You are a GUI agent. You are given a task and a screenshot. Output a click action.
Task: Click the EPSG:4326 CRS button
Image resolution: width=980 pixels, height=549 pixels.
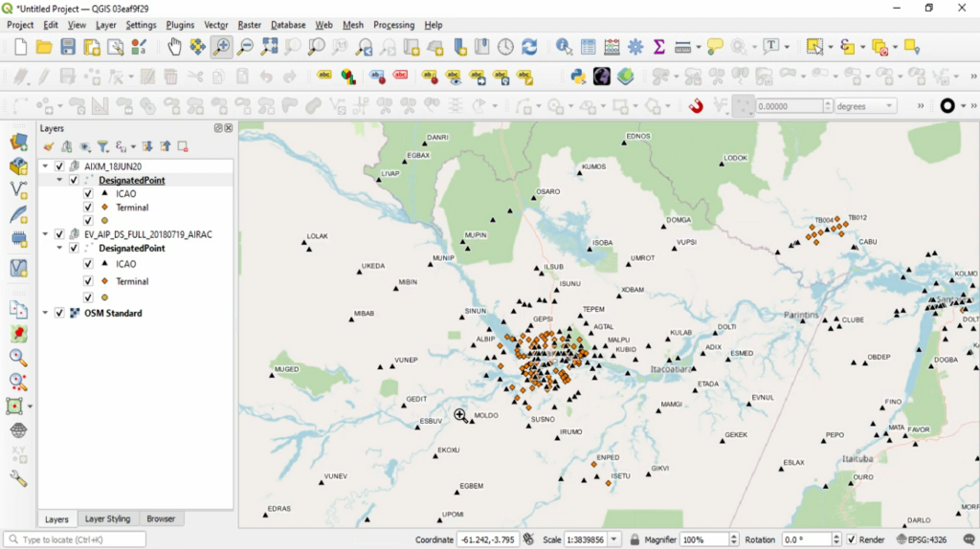click(921, 539)
